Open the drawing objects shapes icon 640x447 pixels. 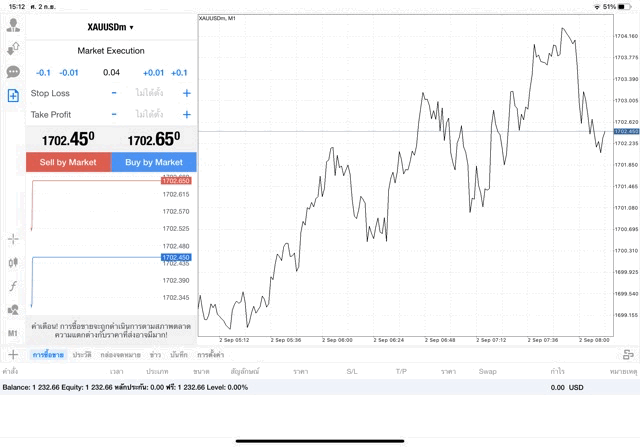click(x=13, y=310)
